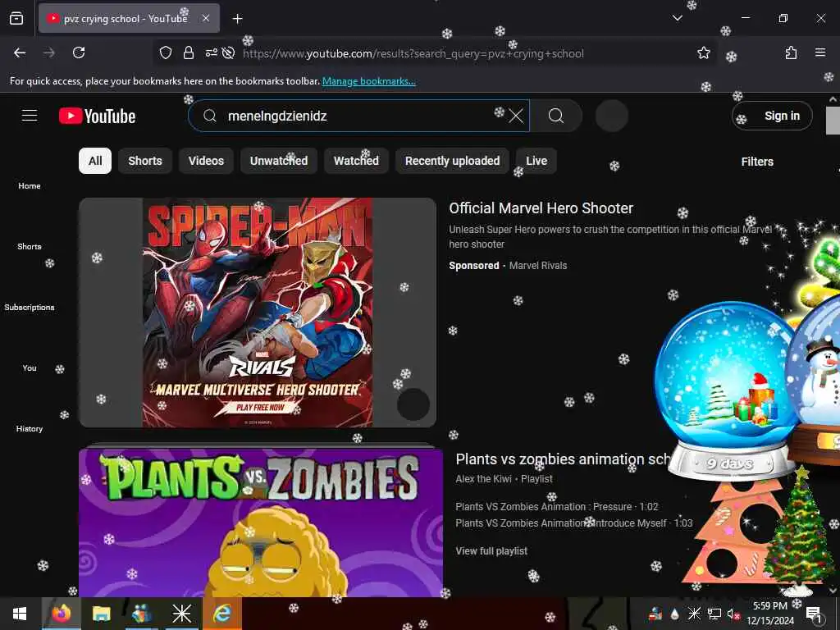Open Home in the sidebar
This screenshot has height=630, width=840.
30,186
